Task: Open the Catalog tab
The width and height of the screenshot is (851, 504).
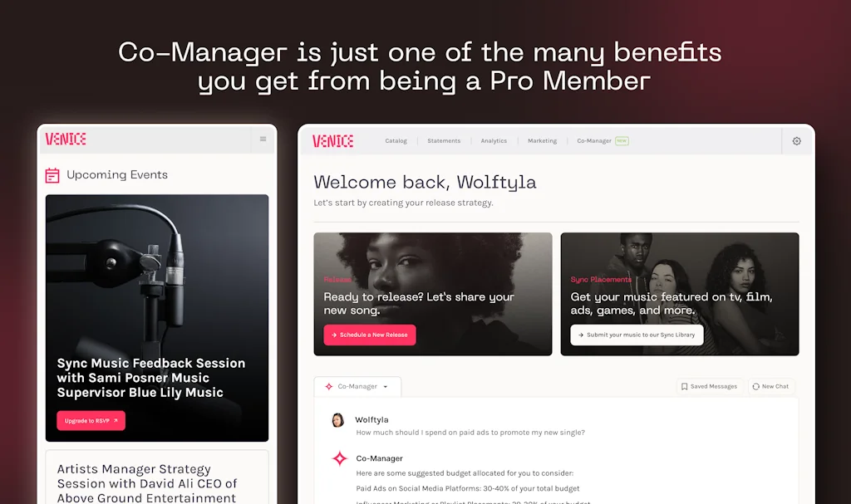Action: (x=396, y=141)
